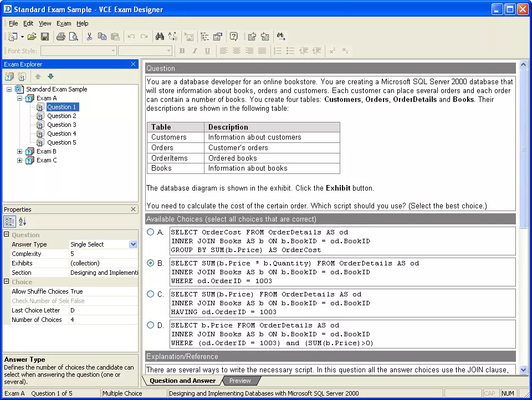
Task: Select answer choice C radio button
Action: pos(150,294)
